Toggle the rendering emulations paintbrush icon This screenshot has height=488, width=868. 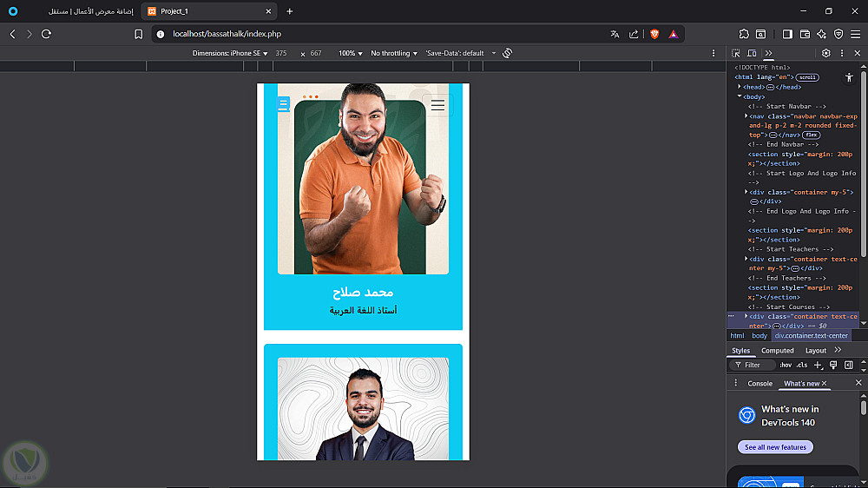point(833,365)
